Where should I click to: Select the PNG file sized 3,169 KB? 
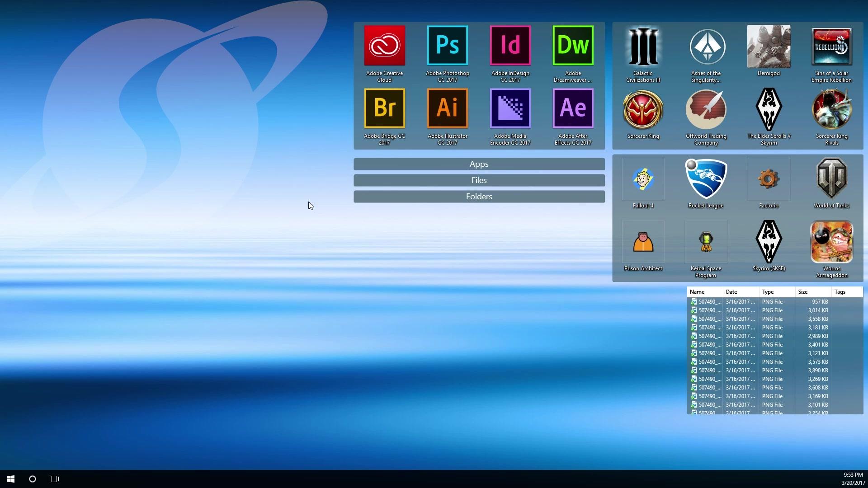[x=775, y=396]
